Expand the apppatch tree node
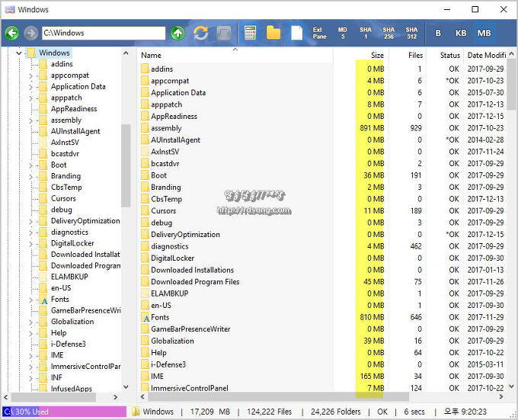 pyautogui.click(x=30, y=98)
